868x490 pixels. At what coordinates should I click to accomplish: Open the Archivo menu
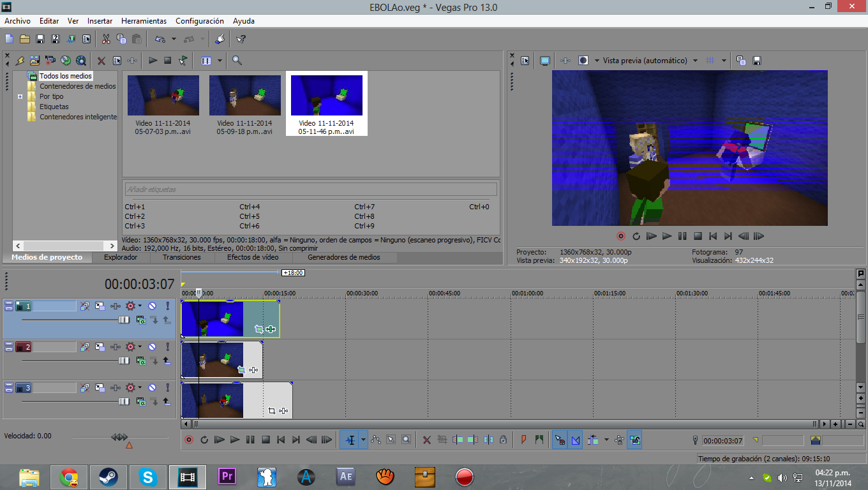coord(17,21)
